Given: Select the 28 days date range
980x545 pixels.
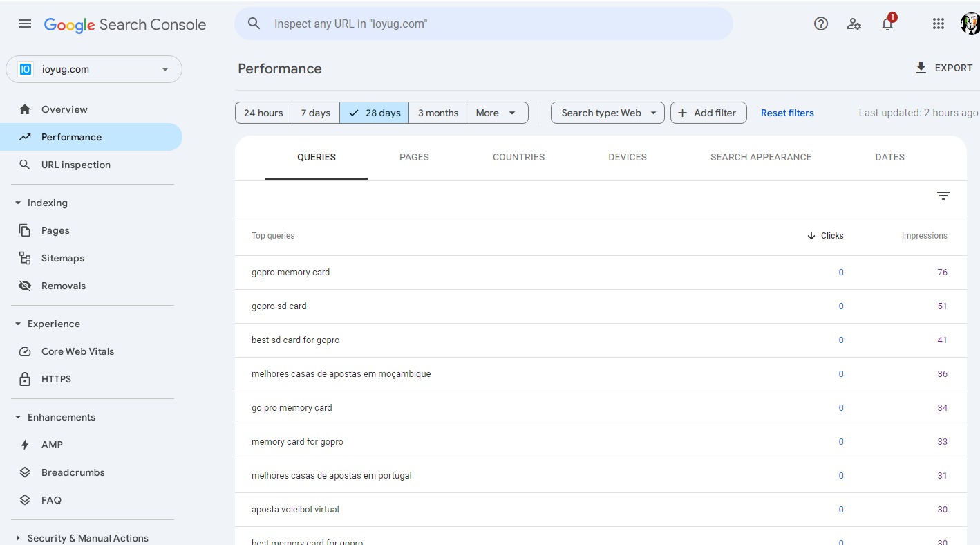Looking at the screenshot, I should (375, 113).
